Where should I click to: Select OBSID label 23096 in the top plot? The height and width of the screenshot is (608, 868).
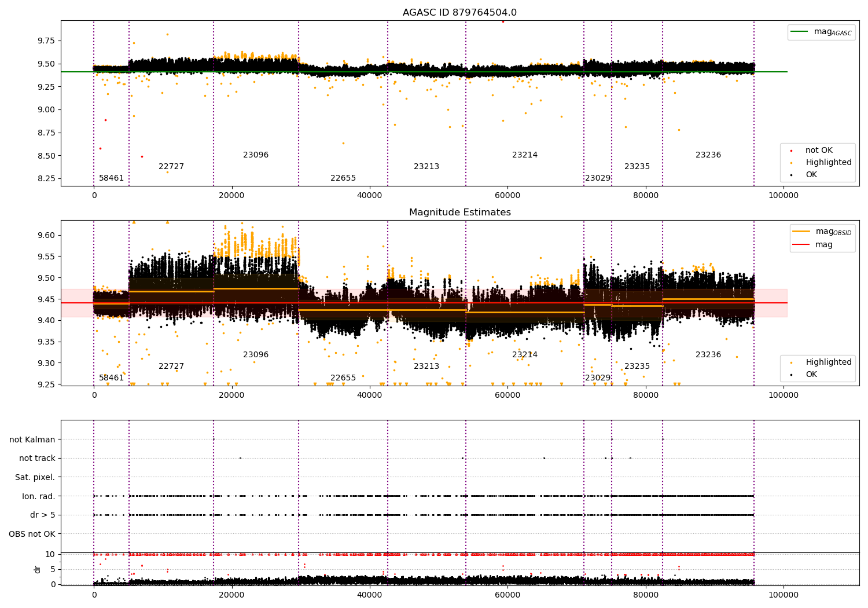click(256, 155)
